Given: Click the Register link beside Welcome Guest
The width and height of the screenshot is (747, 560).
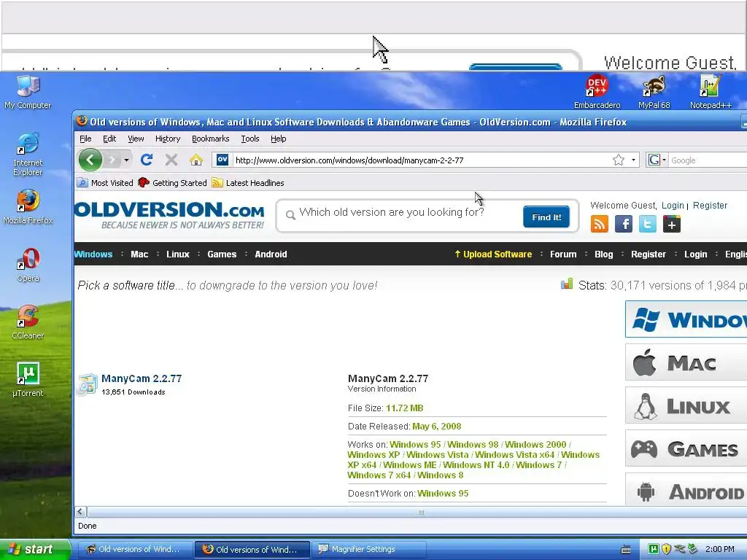Looking at the screenshot, I should 710,205.
